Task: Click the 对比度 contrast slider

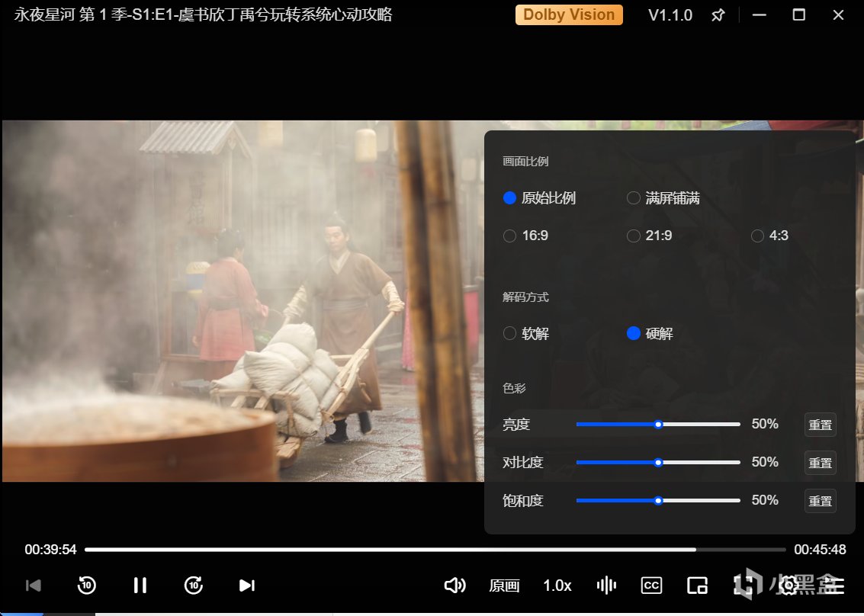Action: point(658,462)
